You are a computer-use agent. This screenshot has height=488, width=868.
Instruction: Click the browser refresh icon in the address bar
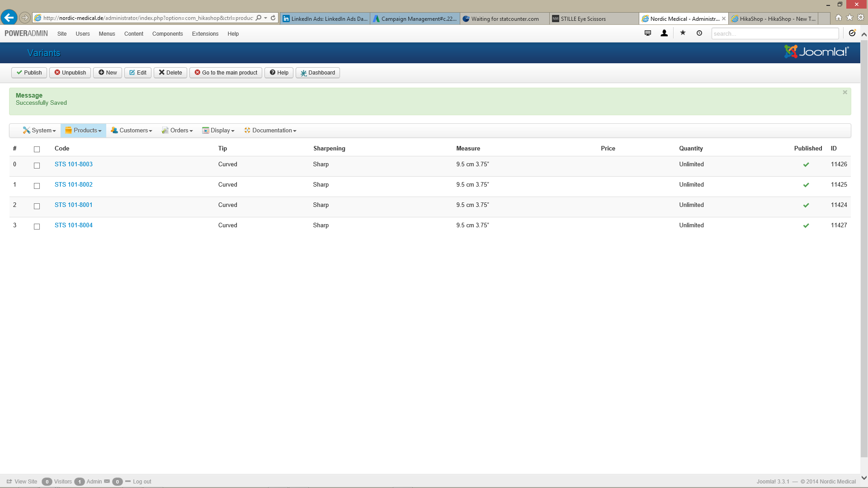click(x=273, y=18)
